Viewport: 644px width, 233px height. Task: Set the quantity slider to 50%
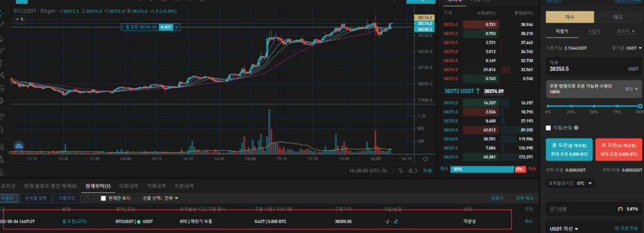[x=594, y=106]
